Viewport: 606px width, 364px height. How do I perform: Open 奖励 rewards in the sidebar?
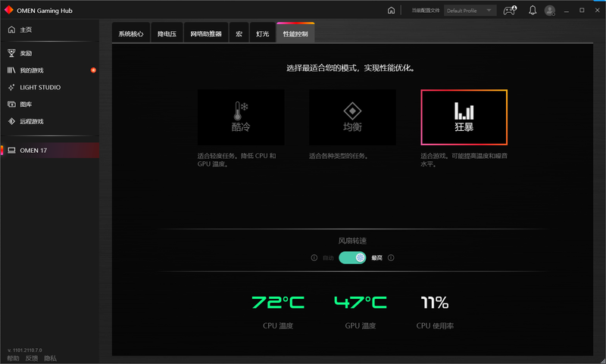pos(26,53)
